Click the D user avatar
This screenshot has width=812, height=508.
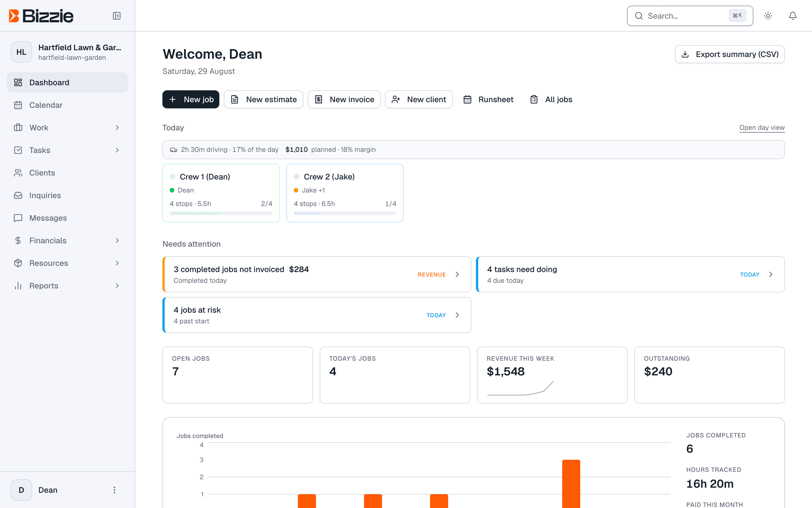point(21,490)
